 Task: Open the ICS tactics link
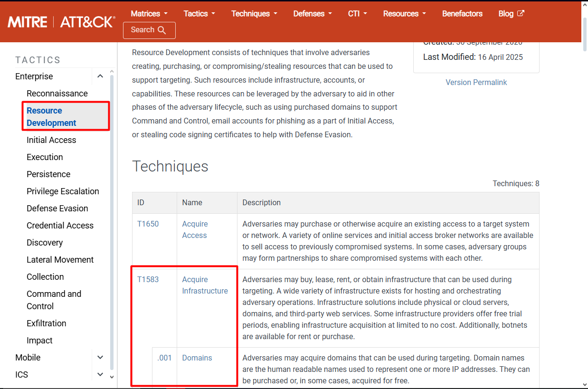coord(21,375)
